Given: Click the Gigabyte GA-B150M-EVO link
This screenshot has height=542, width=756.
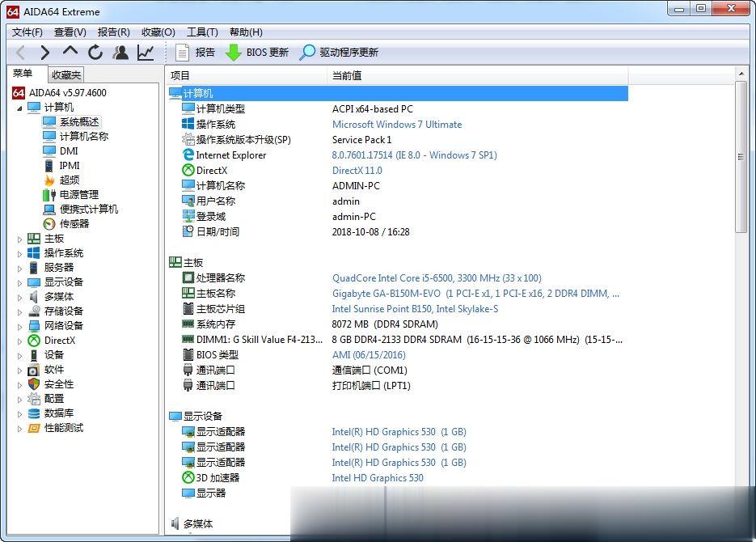Looking at the screenshot, I should click(475, 294).
